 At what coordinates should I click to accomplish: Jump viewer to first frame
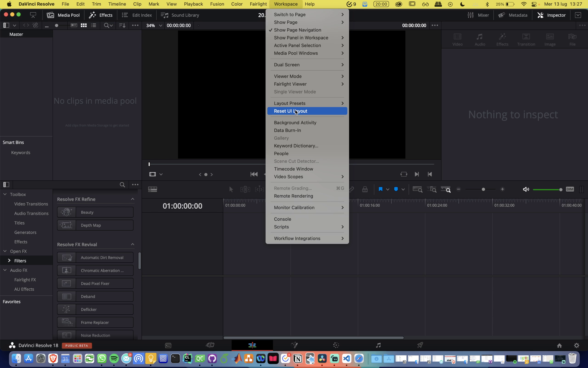point(254,174)
